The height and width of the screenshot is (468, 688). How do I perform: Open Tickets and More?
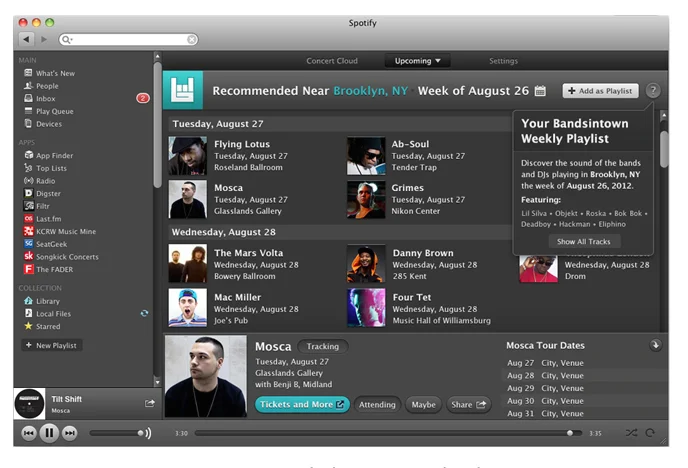pyautogui.click(x=302, y=404)
